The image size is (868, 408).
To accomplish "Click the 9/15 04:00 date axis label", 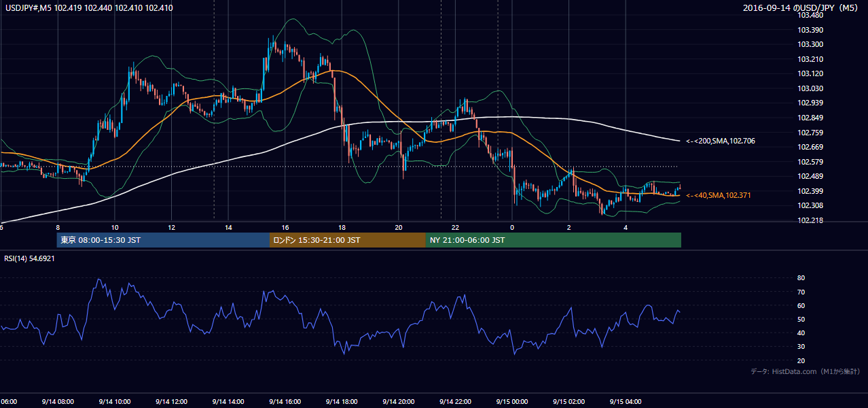I will pyautogui.click(x=626, y=401).
